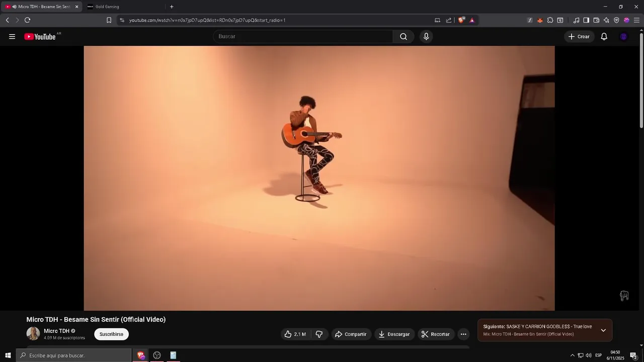Open the more actions three-dot menu

(x=463, y=334)
